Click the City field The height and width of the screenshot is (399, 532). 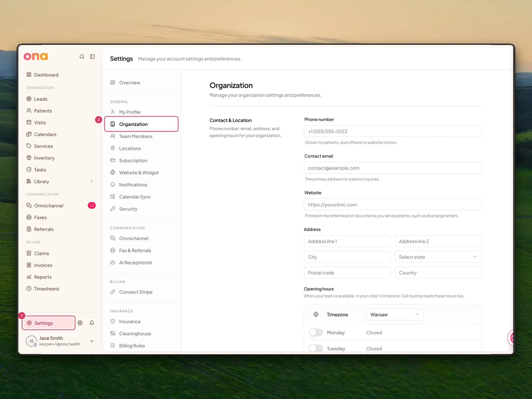pos(347,257)
